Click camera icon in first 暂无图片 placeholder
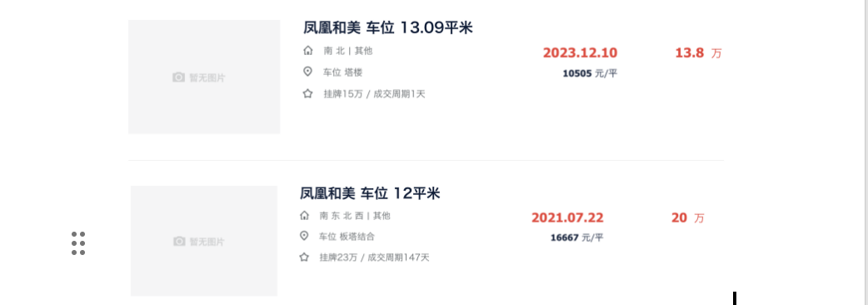The height and width of the screenshot is (305, 868). [x=178, y=77]
